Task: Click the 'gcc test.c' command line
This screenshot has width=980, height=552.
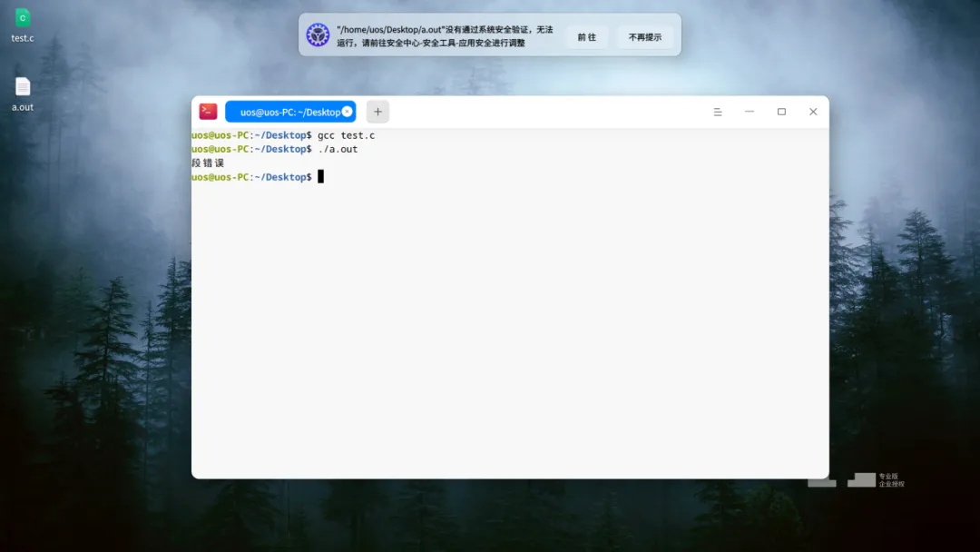Action: tap(347, 135)
